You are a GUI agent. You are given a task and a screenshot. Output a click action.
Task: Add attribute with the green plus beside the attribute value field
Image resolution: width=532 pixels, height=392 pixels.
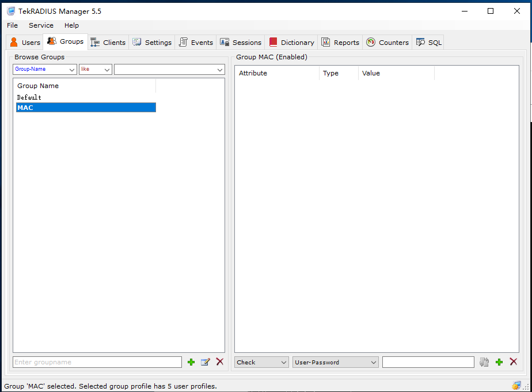(499, 362)
